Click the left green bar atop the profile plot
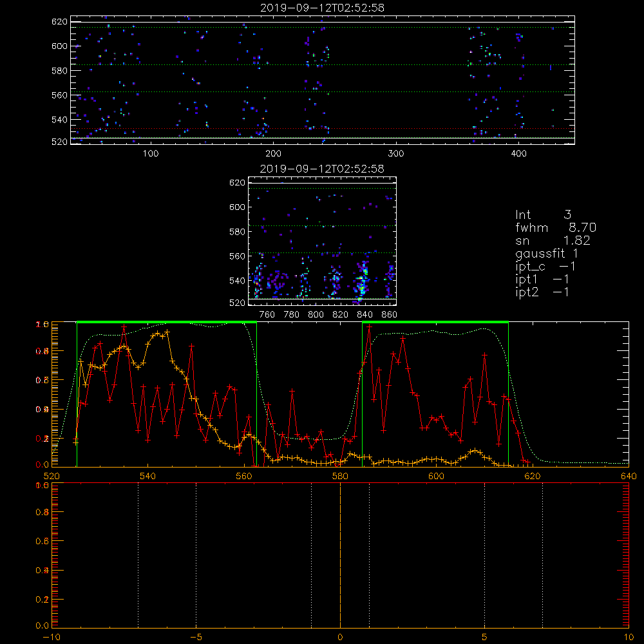 [167, 323]
